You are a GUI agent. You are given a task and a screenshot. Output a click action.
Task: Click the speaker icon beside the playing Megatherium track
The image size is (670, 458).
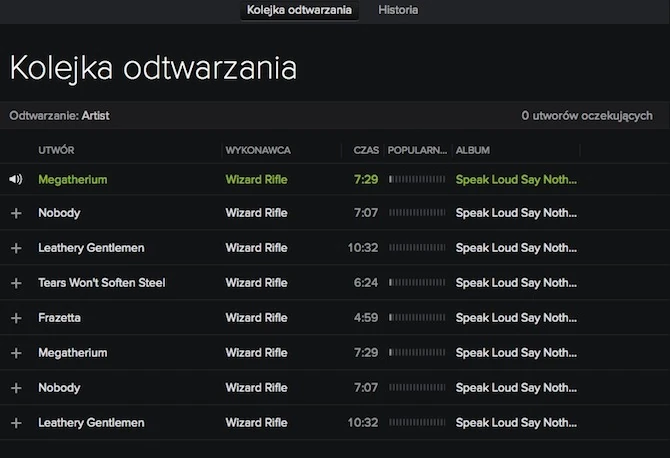point(15,180)
